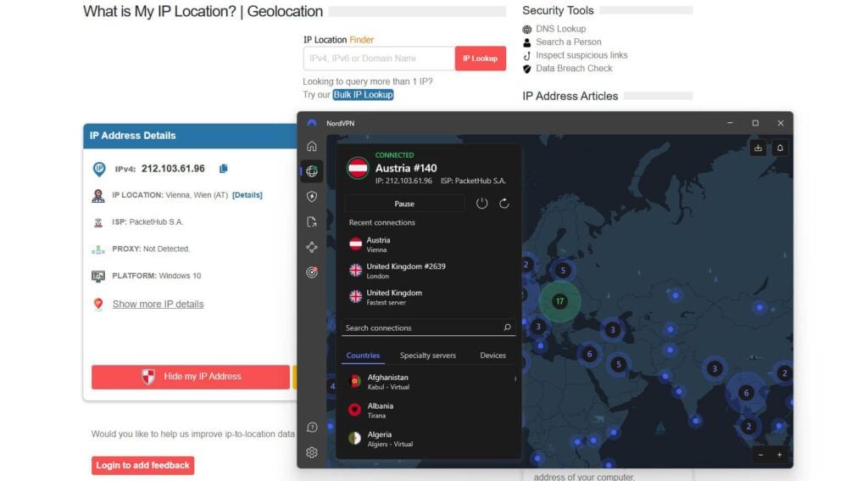Click Login to add feedback button

coord(142,466)
